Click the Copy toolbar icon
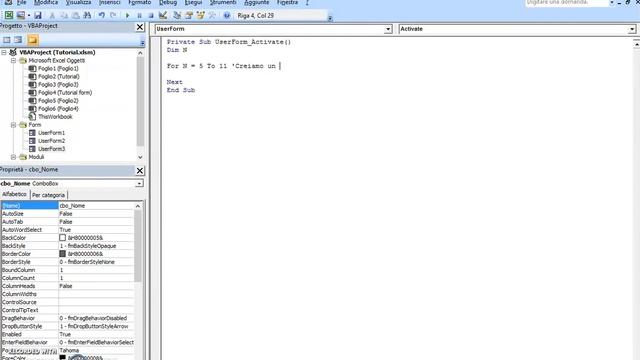This screenshot has height=360, width=640. 64,16
